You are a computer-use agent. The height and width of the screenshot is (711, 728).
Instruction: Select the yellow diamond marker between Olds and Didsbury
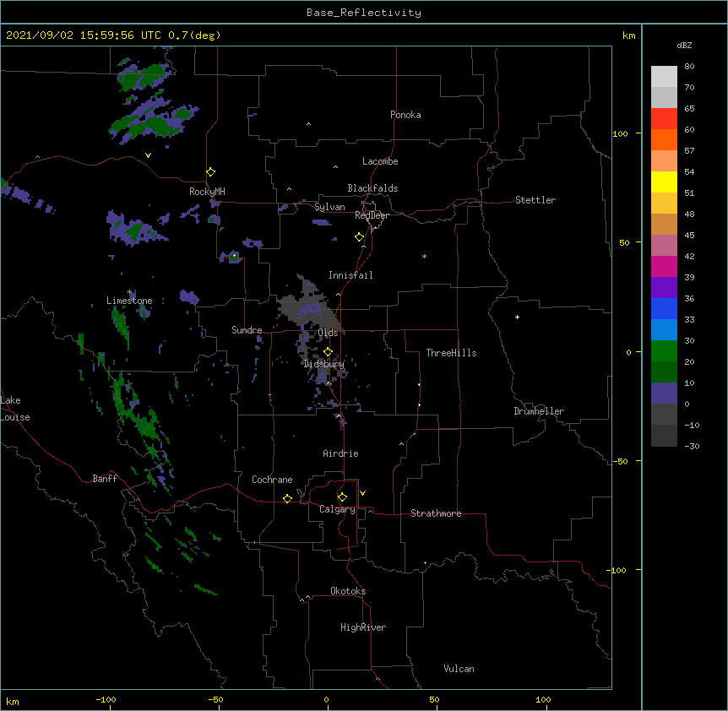328,352
